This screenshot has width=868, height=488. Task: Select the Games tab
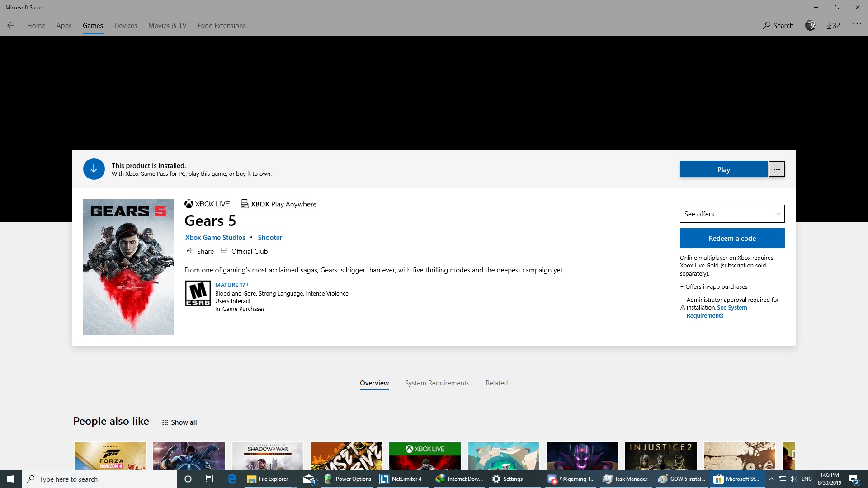[93, 26]
